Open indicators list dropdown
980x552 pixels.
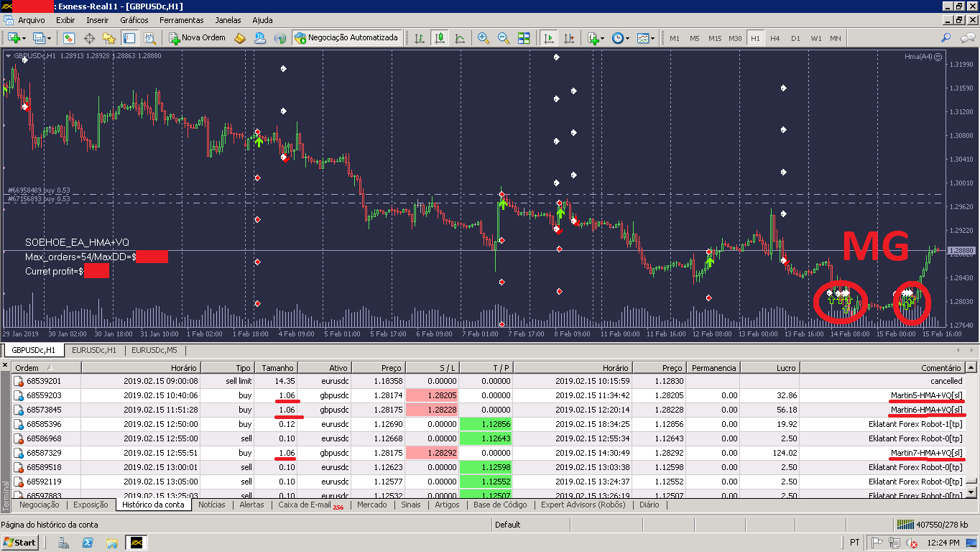point(596,38)
